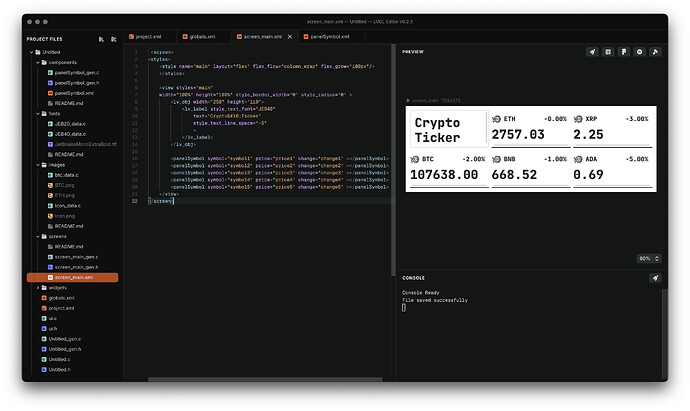Toggle the screen_main preview disclosure triangle
This screenshot has width=690, height=411.
tap(408, 100)
